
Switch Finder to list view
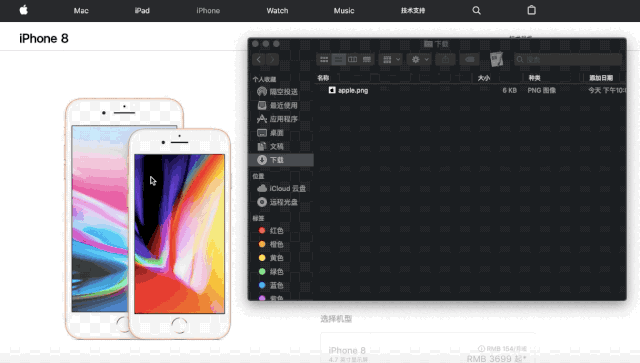point(338,60)
